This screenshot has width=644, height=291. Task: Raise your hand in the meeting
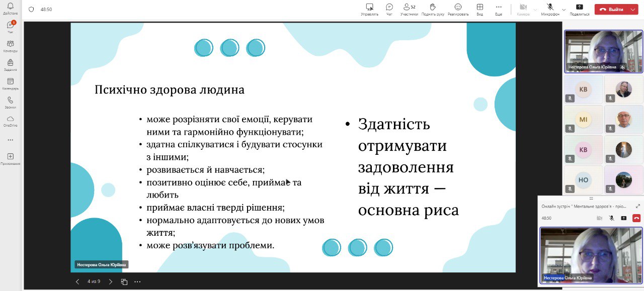pyautogui.click(x=432, y=9)
